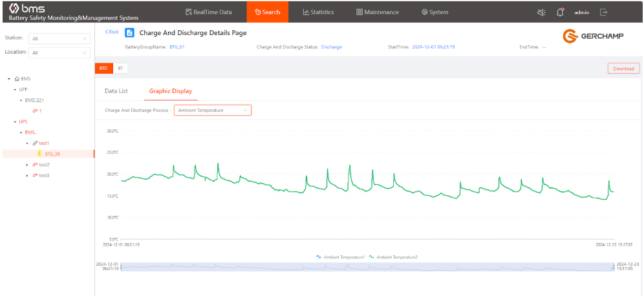Viewport: 644px width, 296px height.
Task: Expand the test2 tree node
Action: (27, 165)
